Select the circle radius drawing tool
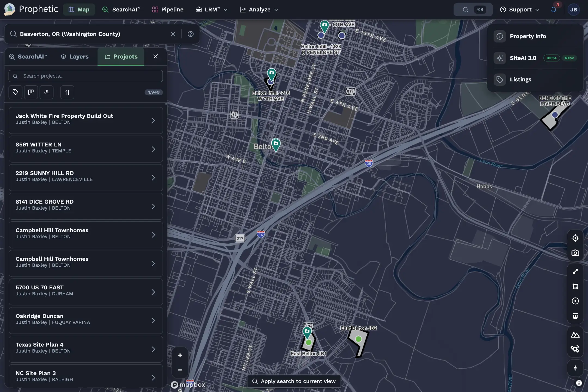Screen dimensions: 588x392 [575, 301]
